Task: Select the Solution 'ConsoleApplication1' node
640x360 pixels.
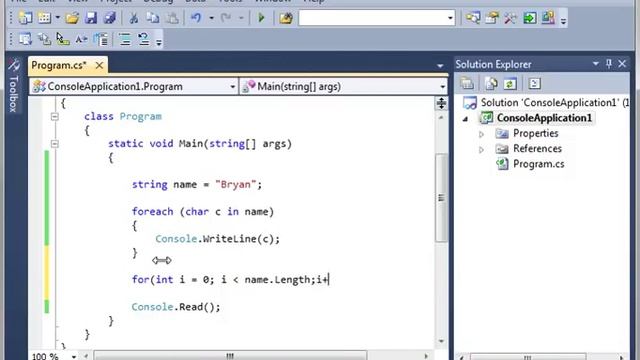Action: coord(546,102)
